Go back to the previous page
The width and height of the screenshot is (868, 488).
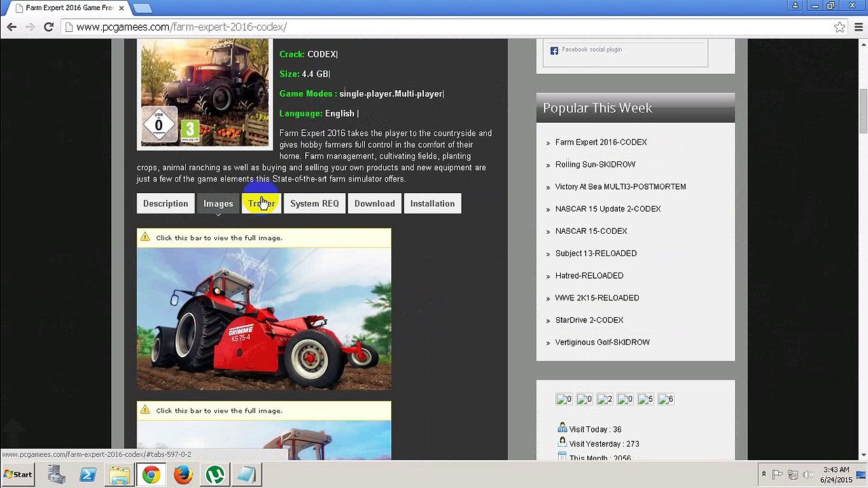12,27
